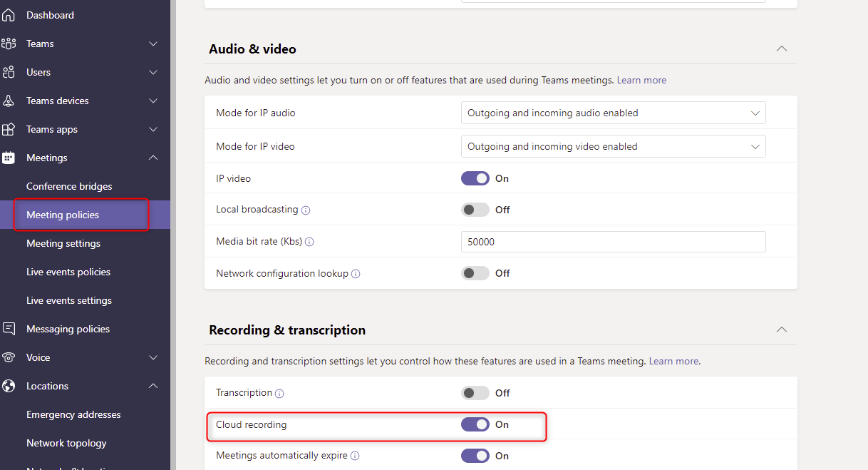Turn off IP video
The height and width of the screenshot is (470, 868).
[x=475, y=178]
